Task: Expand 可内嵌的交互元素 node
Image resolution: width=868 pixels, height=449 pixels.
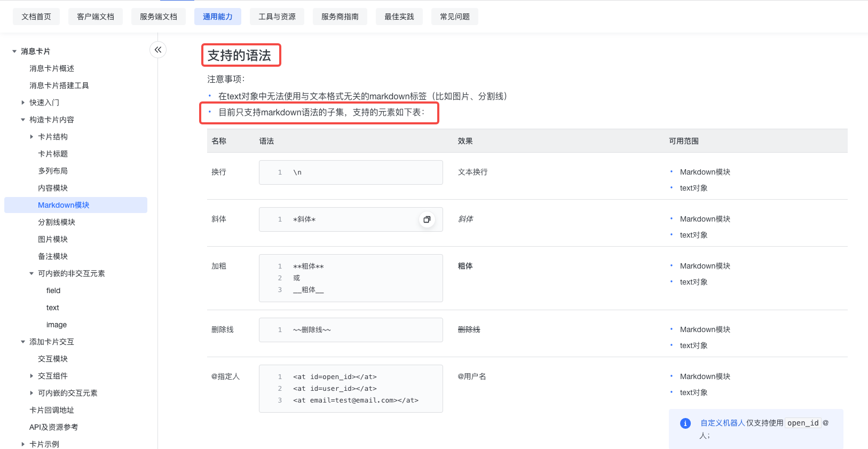Action: (31, 393)
